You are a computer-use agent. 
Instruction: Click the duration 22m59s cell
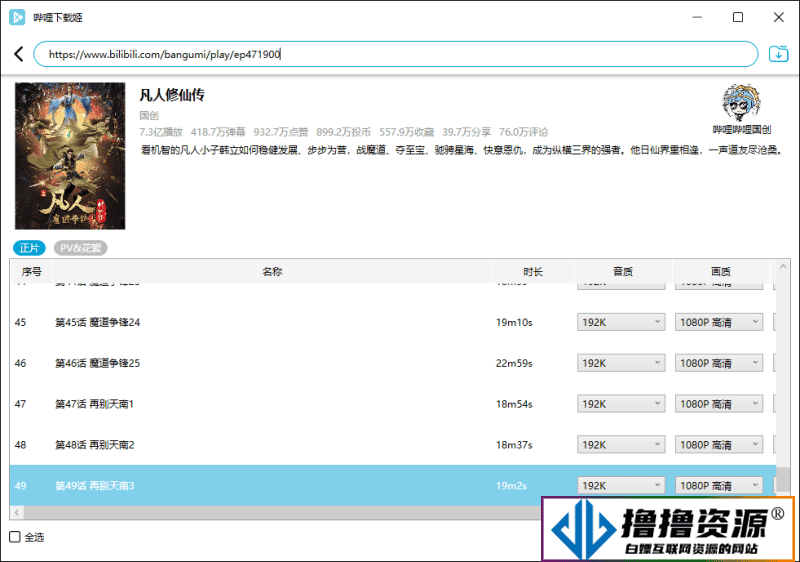pyautogui.click(x=514, y=363)
